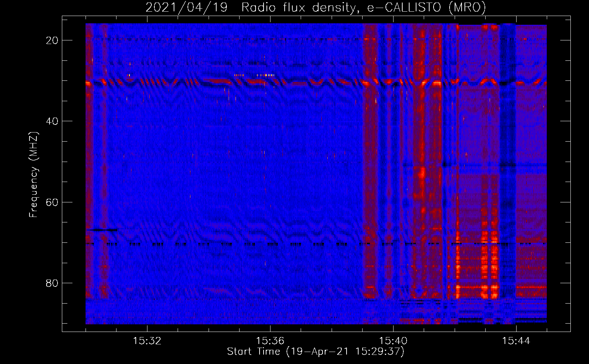Click the 60 frequency tick label
Image resolution: width=589 pixels, height=364 pixels.
click(x=52, y=202)
